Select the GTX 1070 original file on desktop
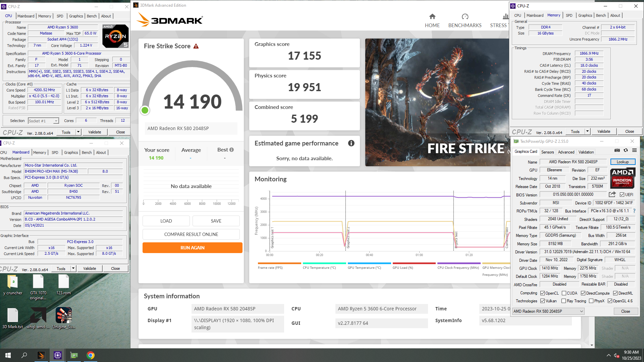 tap(38, 288)
